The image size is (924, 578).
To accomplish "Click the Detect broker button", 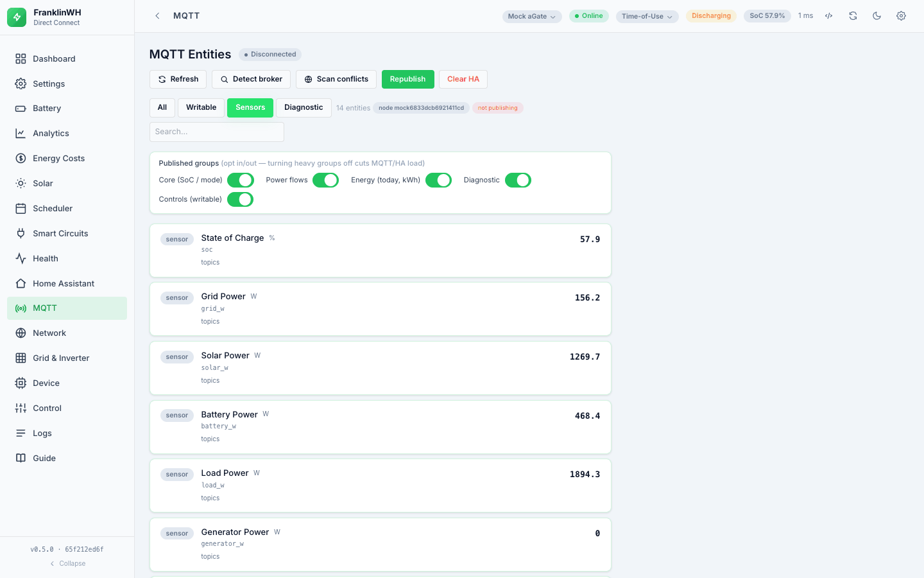I will [251, 80].
